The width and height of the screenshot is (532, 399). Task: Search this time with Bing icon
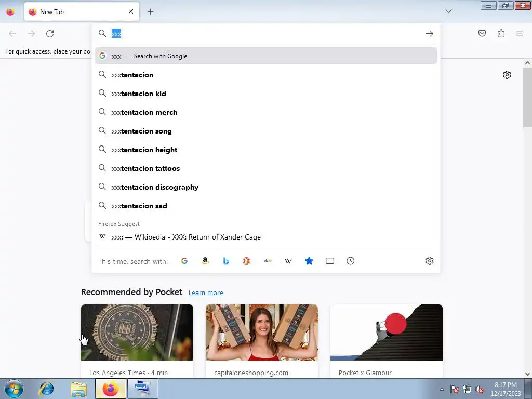pyautogui.click(x=225, y=261)
